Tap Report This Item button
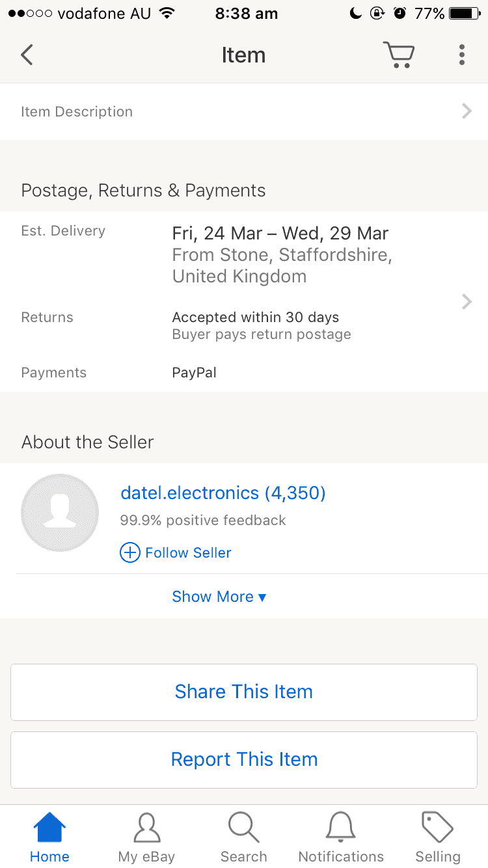 [244, 759]
